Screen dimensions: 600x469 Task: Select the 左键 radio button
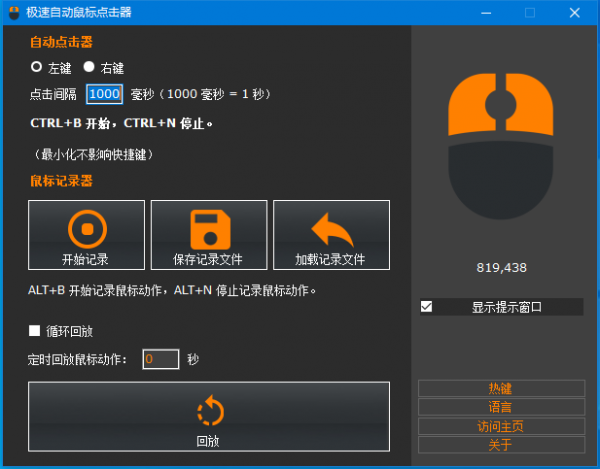(x=36, y=67)
